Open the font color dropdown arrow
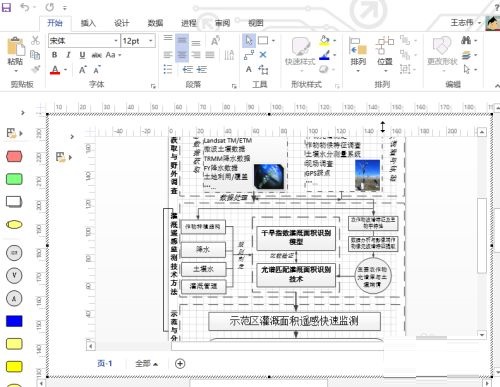500x387 pixels. click(65, 70)
